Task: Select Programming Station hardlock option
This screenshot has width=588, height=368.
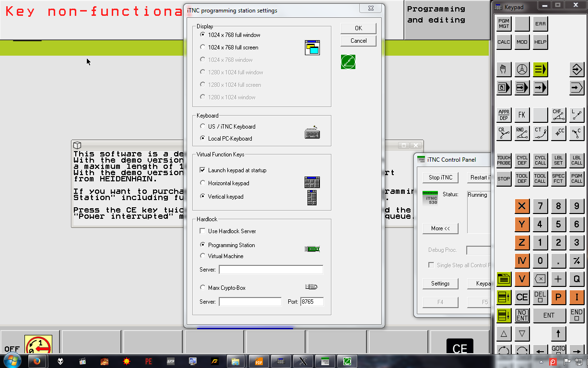Action: tap(227, 245)
